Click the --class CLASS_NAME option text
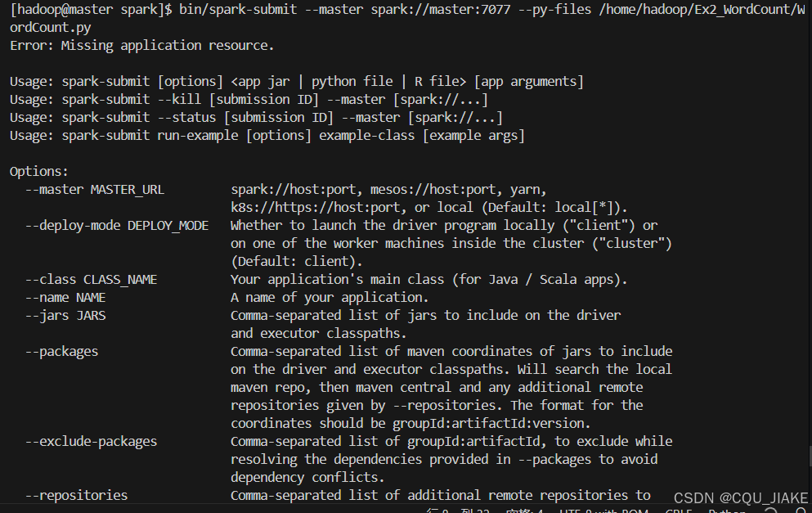This screenshot has width=812, height=513. [91, 280]
